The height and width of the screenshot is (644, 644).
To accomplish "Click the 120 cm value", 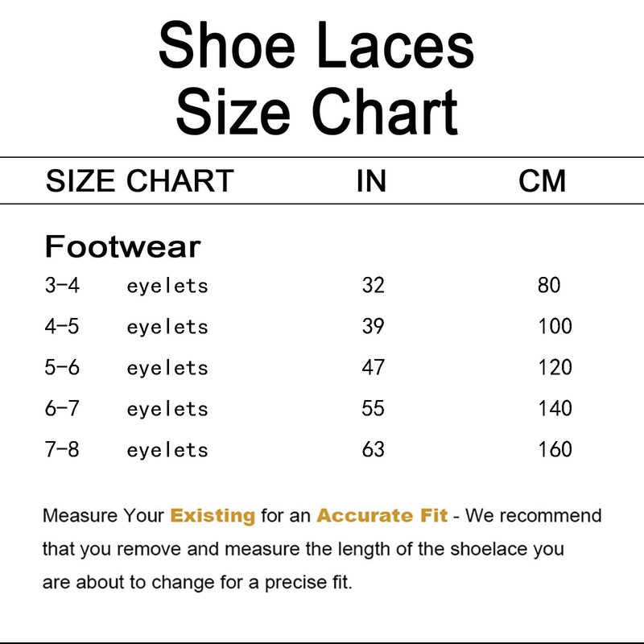I will [x=555, y=367].
